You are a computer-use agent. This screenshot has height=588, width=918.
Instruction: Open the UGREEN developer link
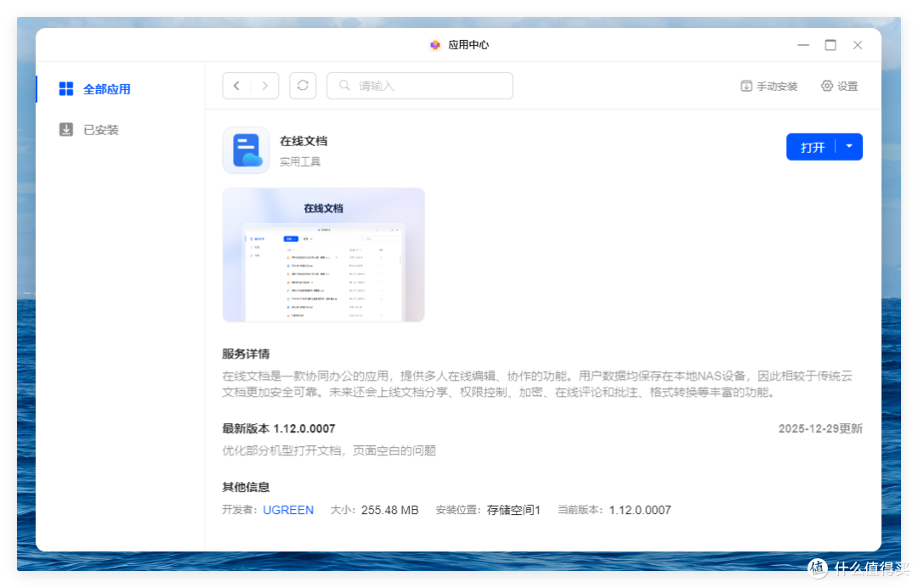(x=288, y=510)
